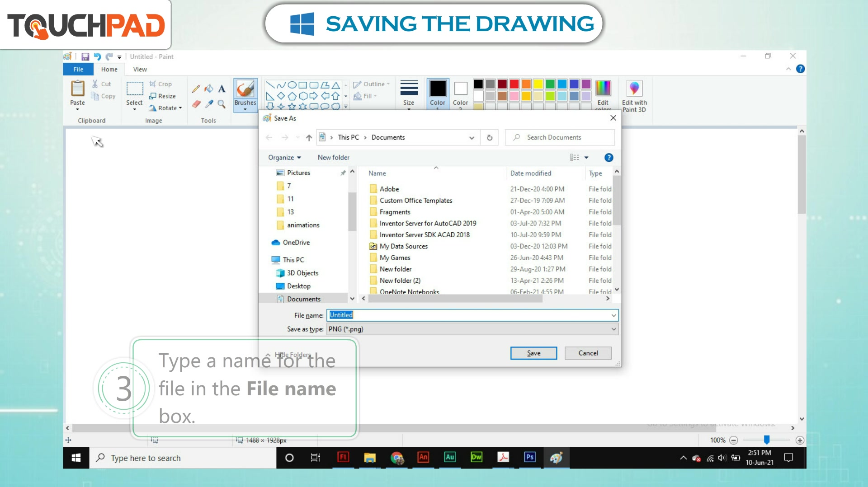Screen dimensions: 868x487
Task: Select the Text tool (A icon)
Action: coord(222,89)
